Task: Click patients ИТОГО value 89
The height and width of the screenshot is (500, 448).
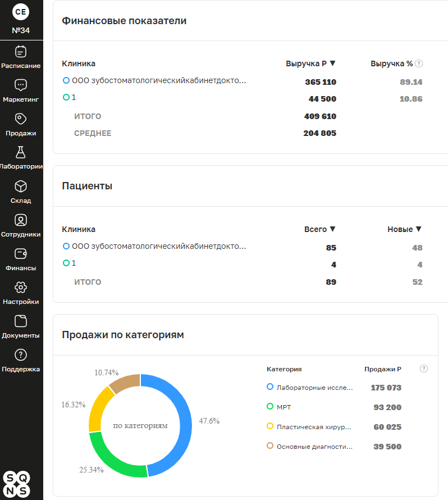Action: 331,282
